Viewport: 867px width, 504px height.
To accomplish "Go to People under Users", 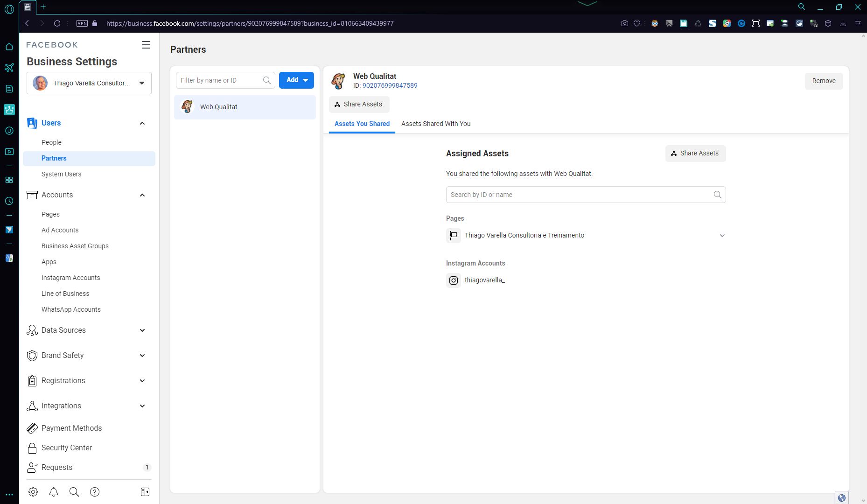I will coord(51,142).
